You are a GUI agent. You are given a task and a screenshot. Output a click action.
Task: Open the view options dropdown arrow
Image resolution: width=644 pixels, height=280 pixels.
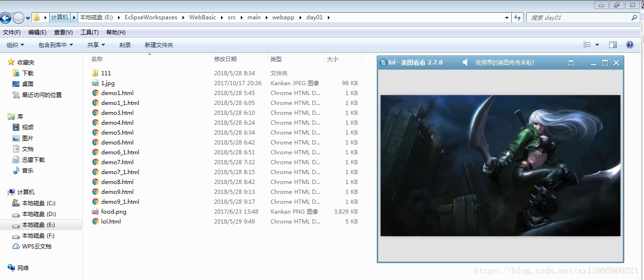click(x=597, y=45)
